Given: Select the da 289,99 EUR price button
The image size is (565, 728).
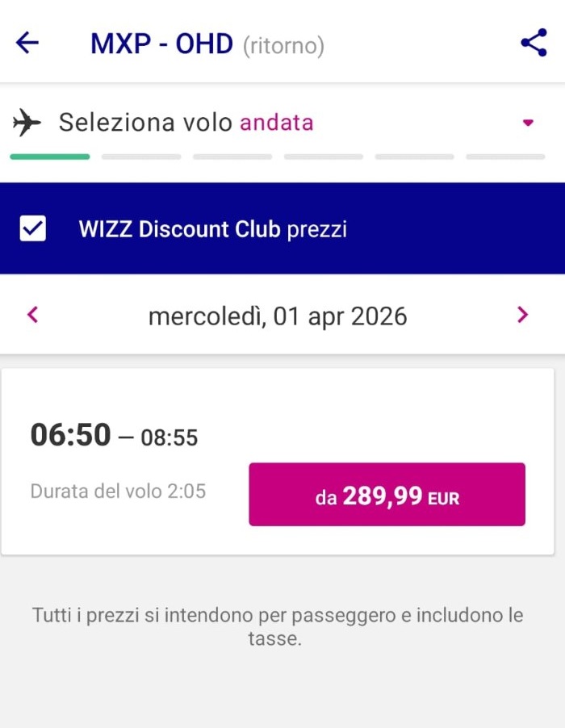Looking at the screenshot, I should pyautogui.click(x=387, y=494).
